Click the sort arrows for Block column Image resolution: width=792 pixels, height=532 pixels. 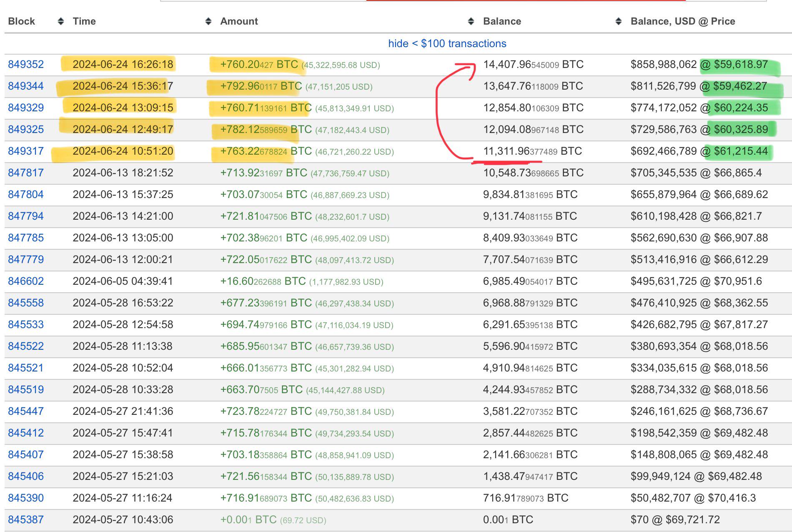click(61, 21)
